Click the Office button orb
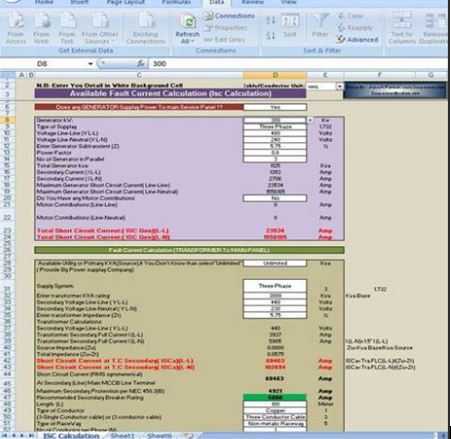 (11, 1)
